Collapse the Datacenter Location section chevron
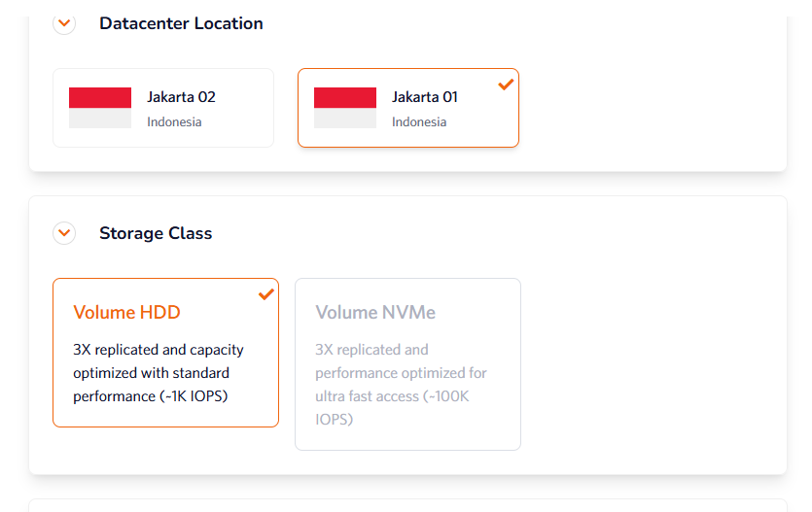 [64, 23]
